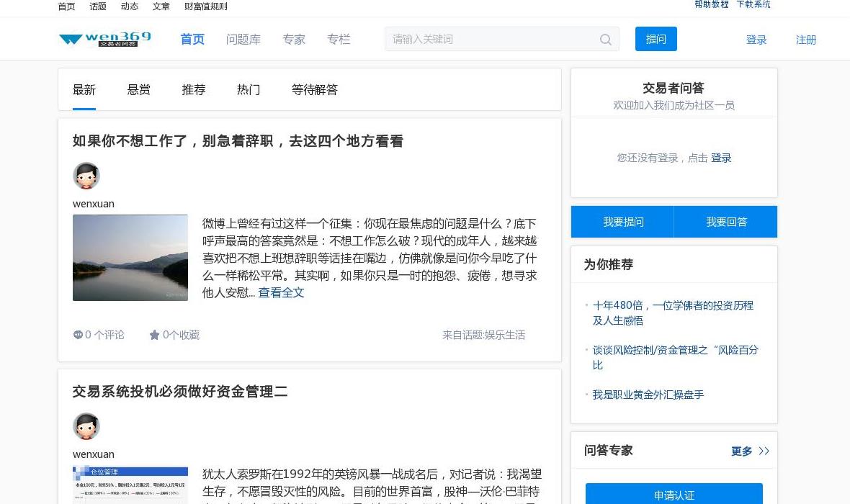Viewport: 850px width, 504px height.
Task: Click wenxuan username on first article
Action: (x=93, y=204)
